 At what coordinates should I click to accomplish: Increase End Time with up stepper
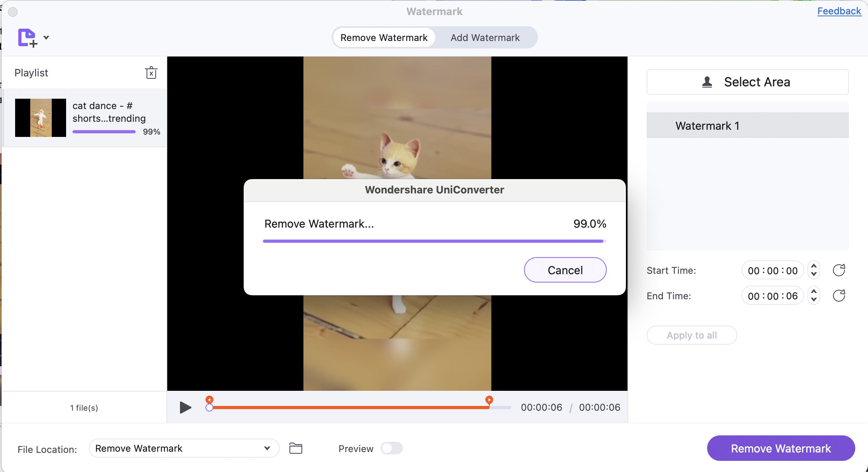[814, 292]
